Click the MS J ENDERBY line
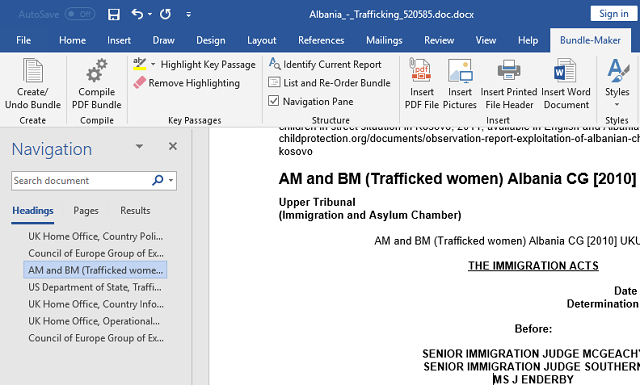Image resolution: width=640 pixels, height=385 pixels. pyautogui.click(x=533, y=379)
